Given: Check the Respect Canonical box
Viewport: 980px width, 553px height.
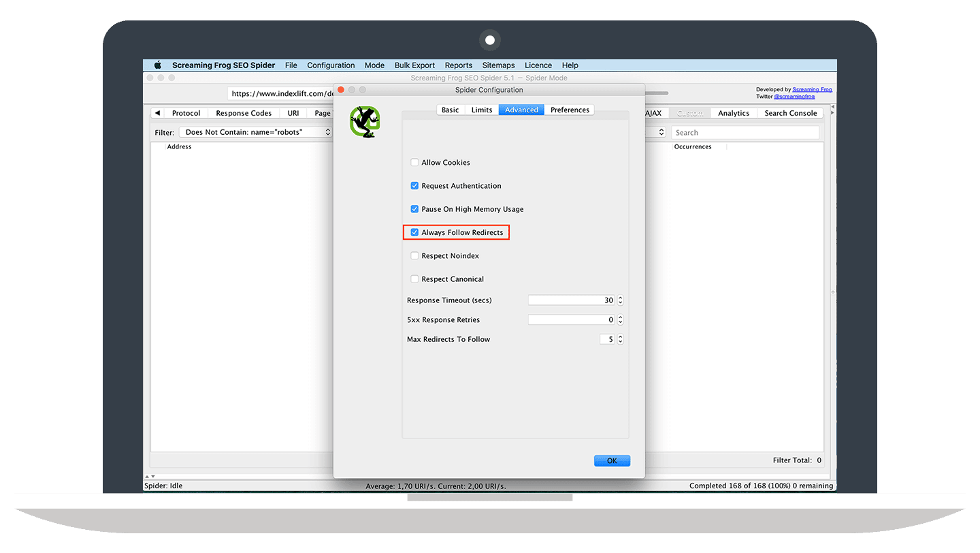Looking at the screenshot, I should (x=414, y=279).
